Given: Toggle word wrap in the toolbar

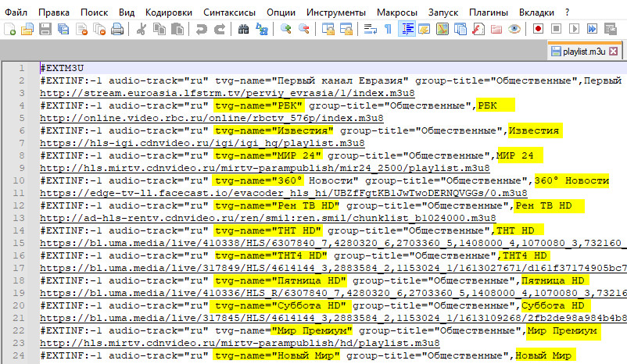Looking at the screenshot, I should tap(370, 29).
